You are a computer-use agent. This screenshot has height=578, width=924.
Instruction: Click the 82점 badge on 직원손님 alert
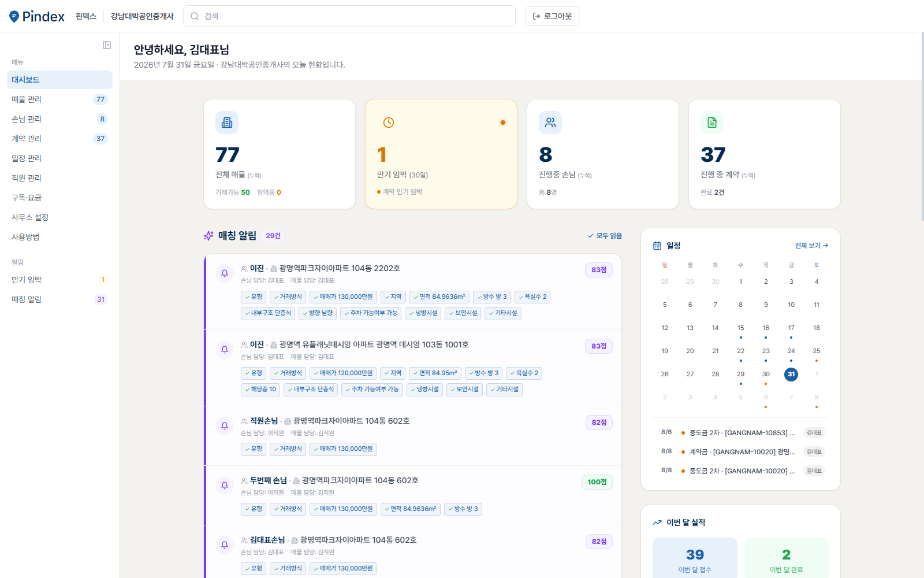pos(599,423)
